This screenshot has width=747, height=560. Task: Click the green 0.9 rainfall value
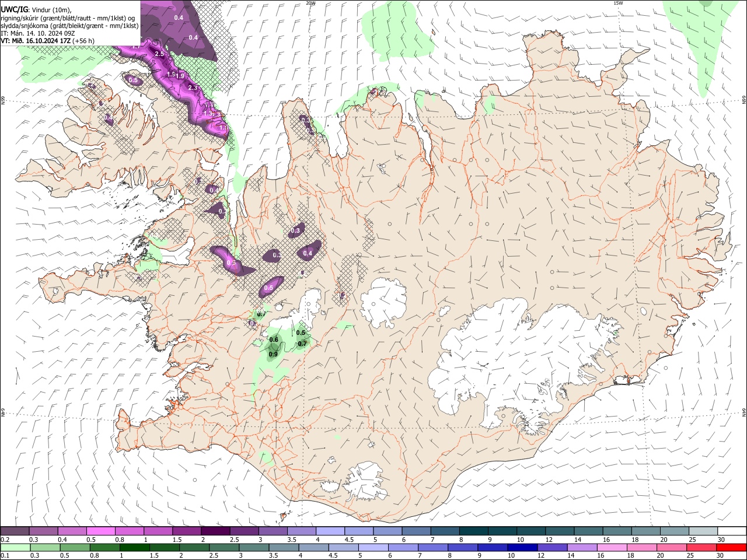[273, 354]
